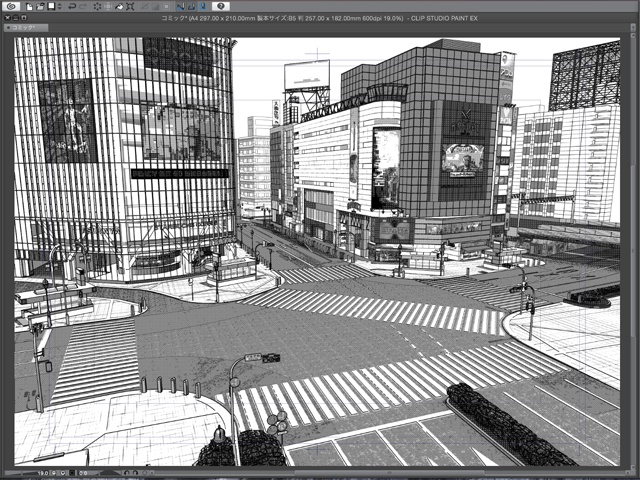The height and width of the screenshot is (480, 640).
Task: Reset canvas rotation in status bar
Action: click(144, 473)
